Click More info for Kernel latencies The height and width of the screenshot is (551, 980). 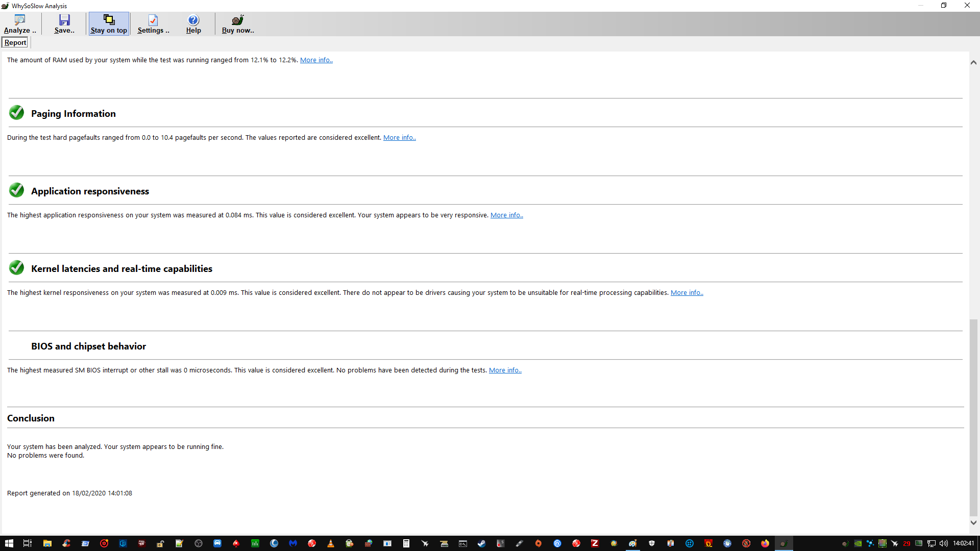tap(687, 292)
